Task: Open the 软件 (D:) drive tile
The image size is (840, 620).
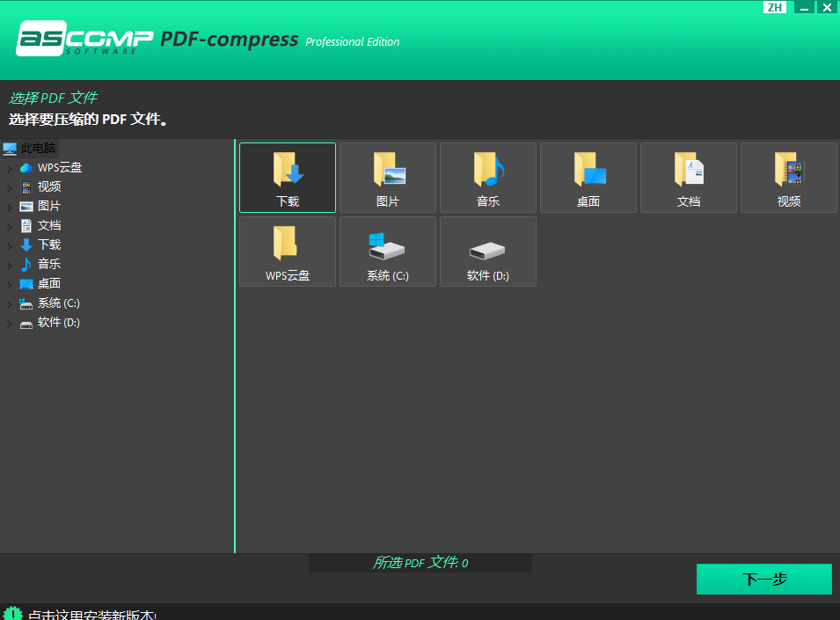Action: click(488, 252)
